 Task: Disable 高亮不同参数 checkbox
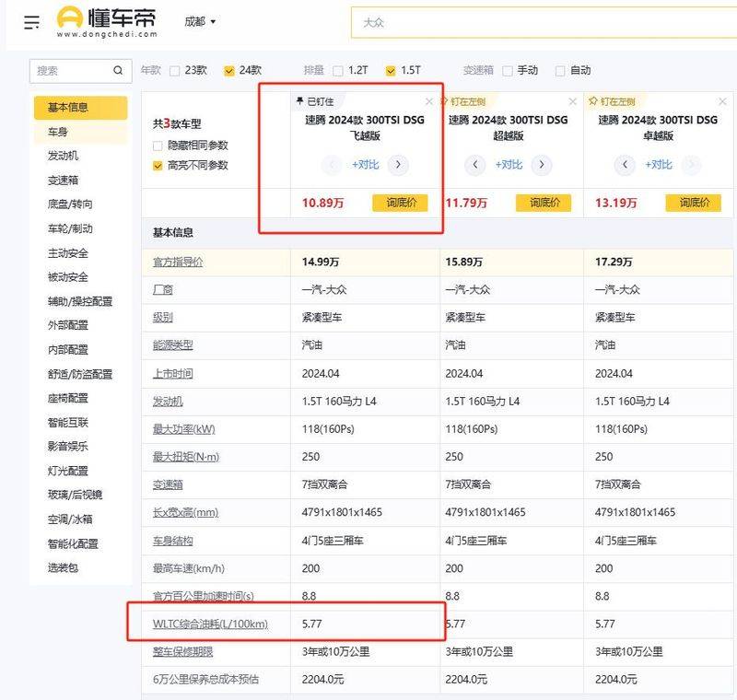pos(158,166)
